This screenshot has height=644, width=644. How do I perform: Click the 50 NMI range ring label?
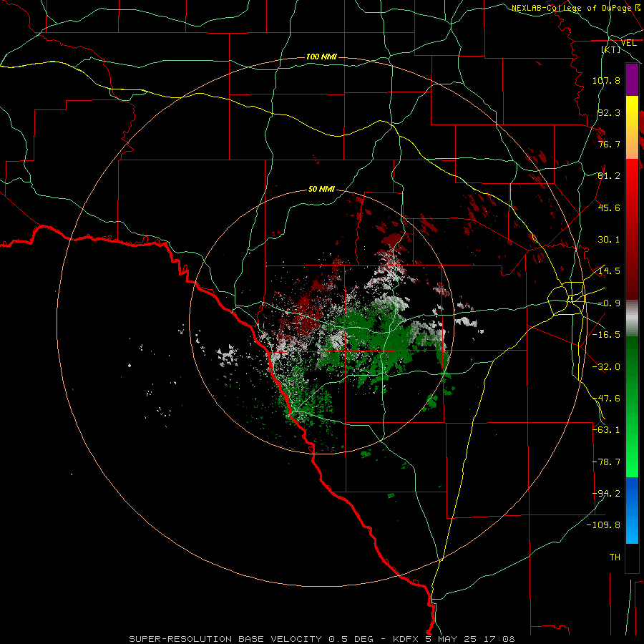tap(321, 189)
